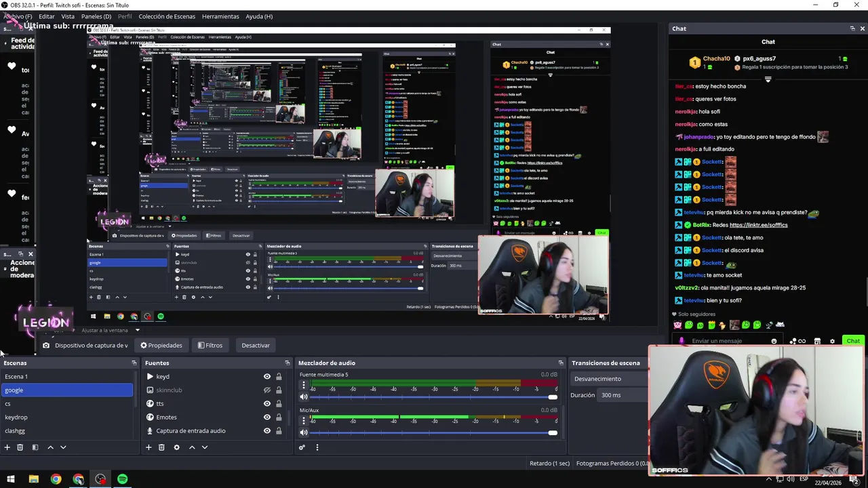The height and width of the screenshot is (488, 868).
Task: Open Paneles menu
Action: [x=96, y=16]
